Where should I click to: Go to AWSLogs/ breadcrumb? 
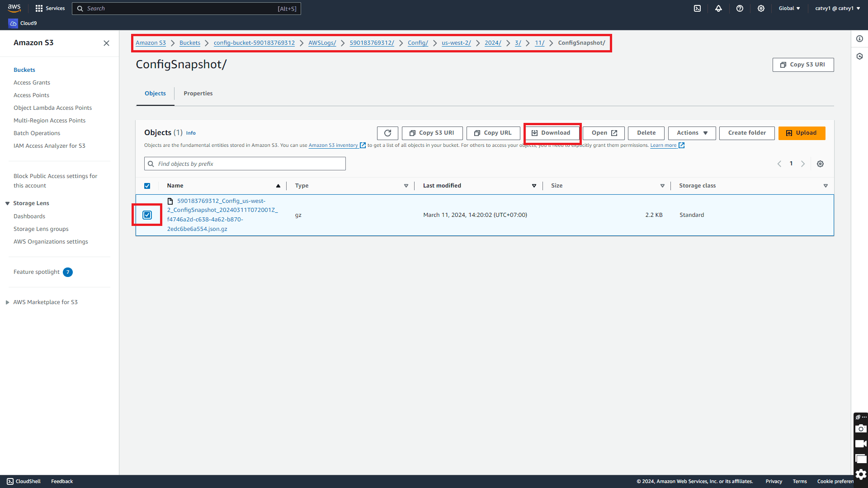(x=322, y=43)
